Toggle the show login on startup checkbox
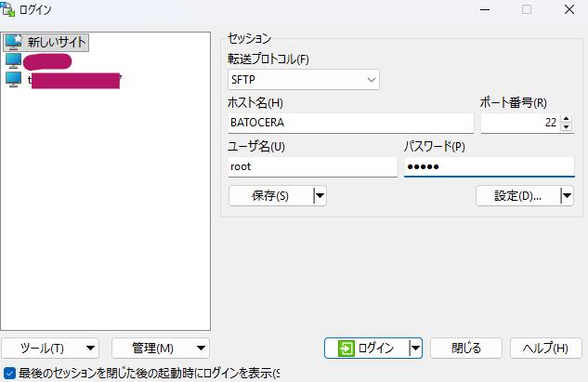The height and width of the screenshot is (382, 588). tap(9, 373)
